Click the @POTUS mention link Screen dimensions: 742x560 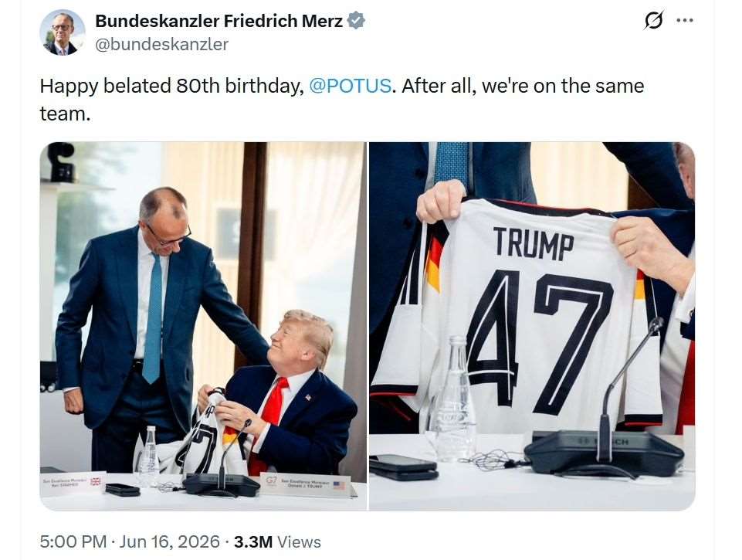350,86
